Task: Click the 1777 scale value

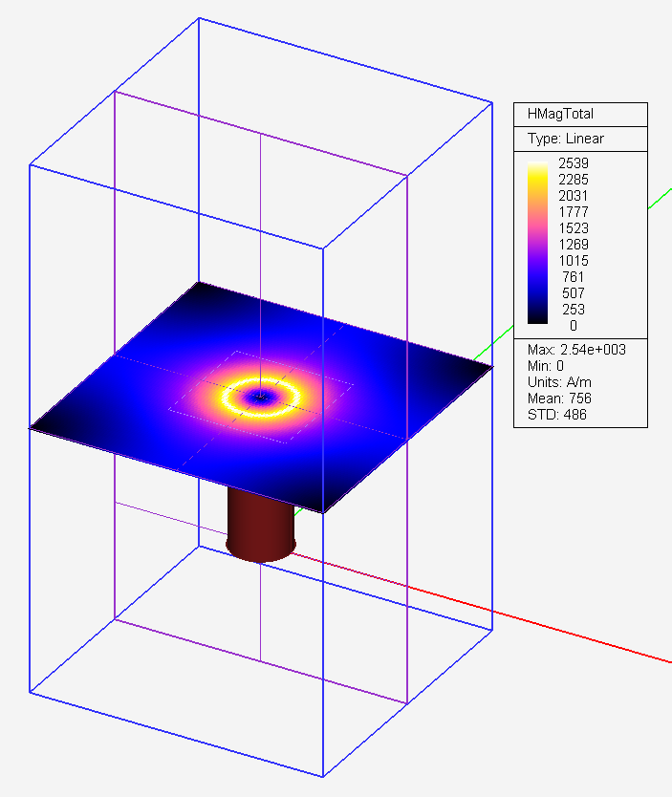Action: click(574, 212)
